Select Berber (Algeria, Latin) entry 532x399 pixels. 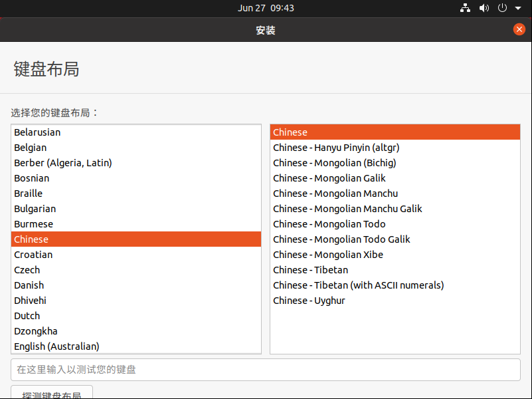pos(63,163)
